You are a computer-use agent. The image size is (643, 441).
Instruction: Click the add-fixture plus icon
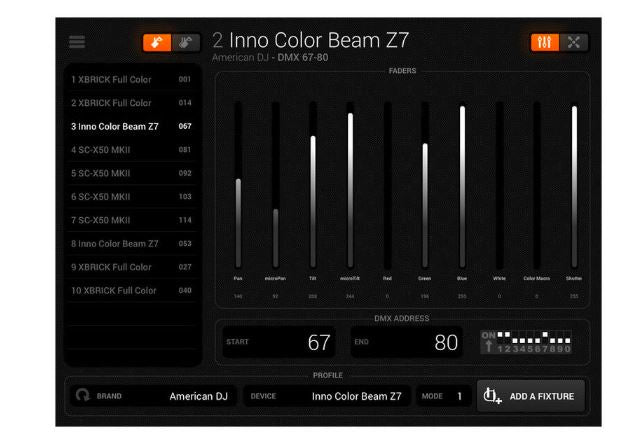tap(492, 395)
